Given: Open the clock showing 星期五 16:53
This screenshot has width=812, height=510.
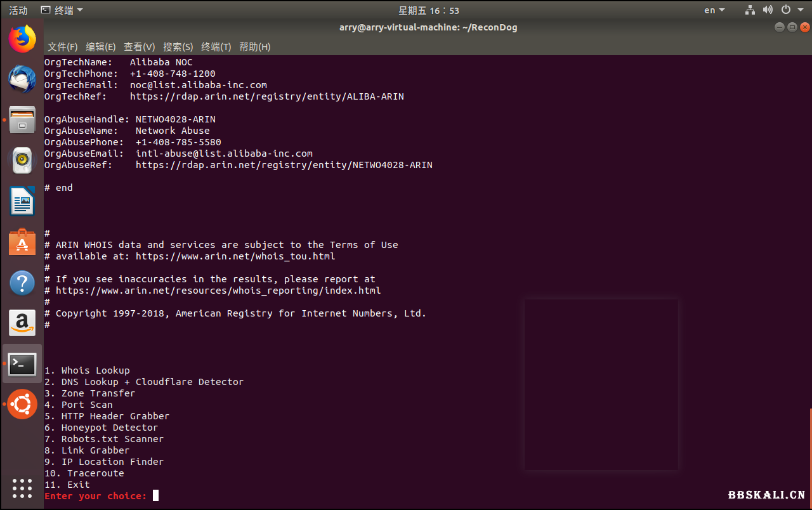Looking at the screenshot, I should (x=428, y=10).
